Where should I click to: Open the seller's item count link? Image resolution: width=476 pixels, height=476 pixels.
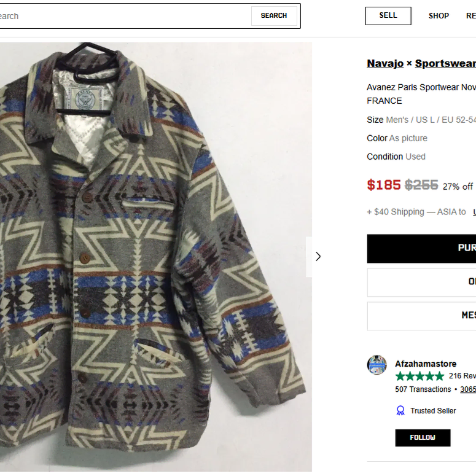468,389
